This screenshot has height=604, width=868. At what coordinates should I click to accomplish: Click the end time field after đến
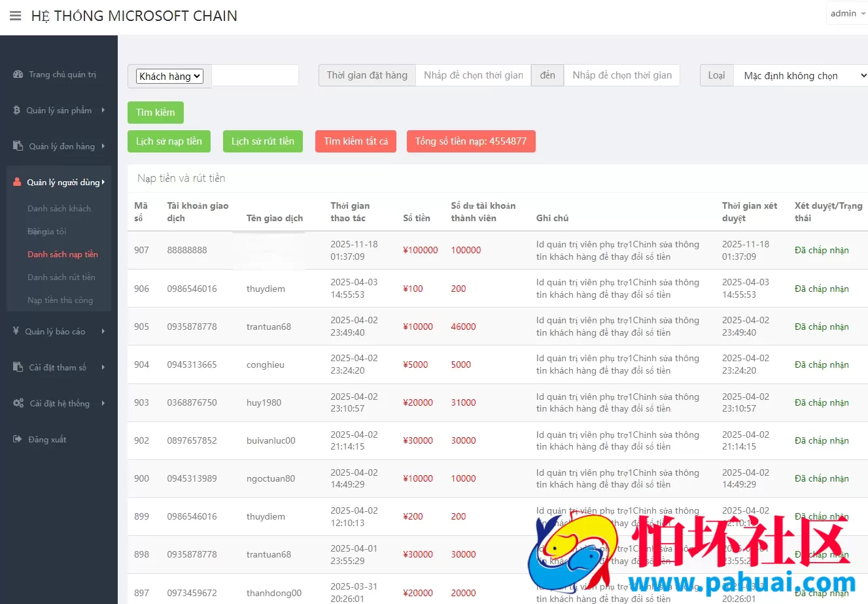point(622,75)
